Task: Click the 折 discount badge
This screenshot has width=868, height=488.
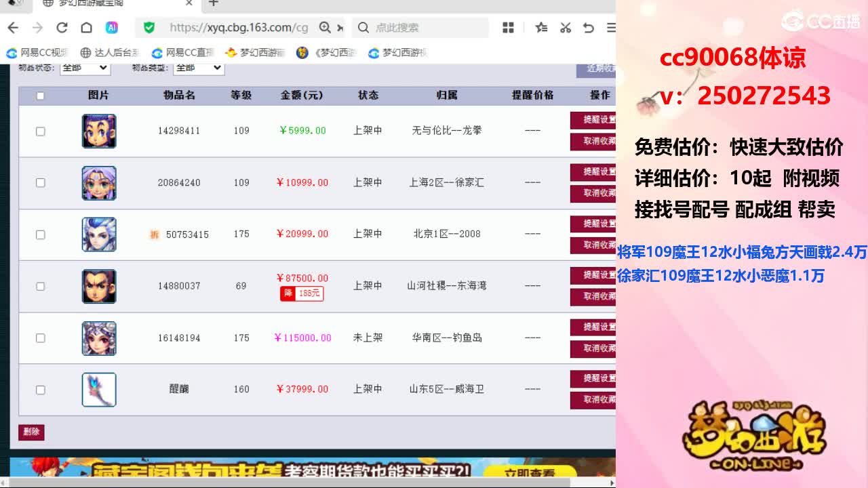Action: click(155, 235)
